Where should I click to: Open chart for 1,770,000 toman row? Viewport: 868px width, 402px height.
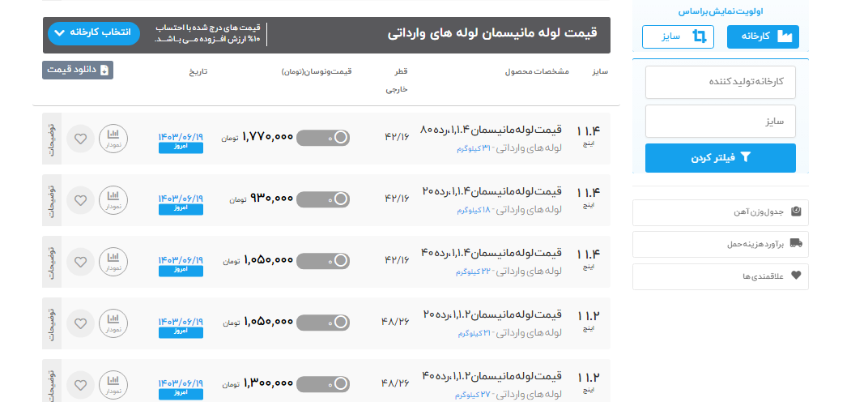(113, 138)
